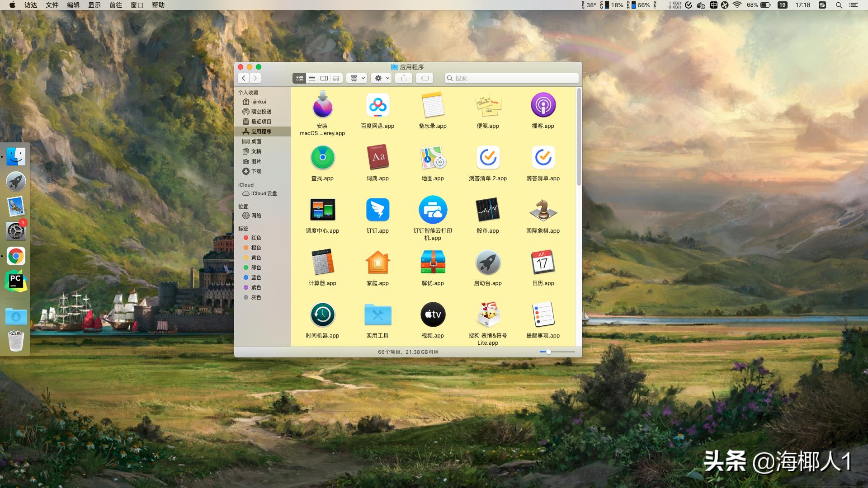Open 时间机器.app Time Machine
This screenshot has height=488, width=868.
[323, 314]
